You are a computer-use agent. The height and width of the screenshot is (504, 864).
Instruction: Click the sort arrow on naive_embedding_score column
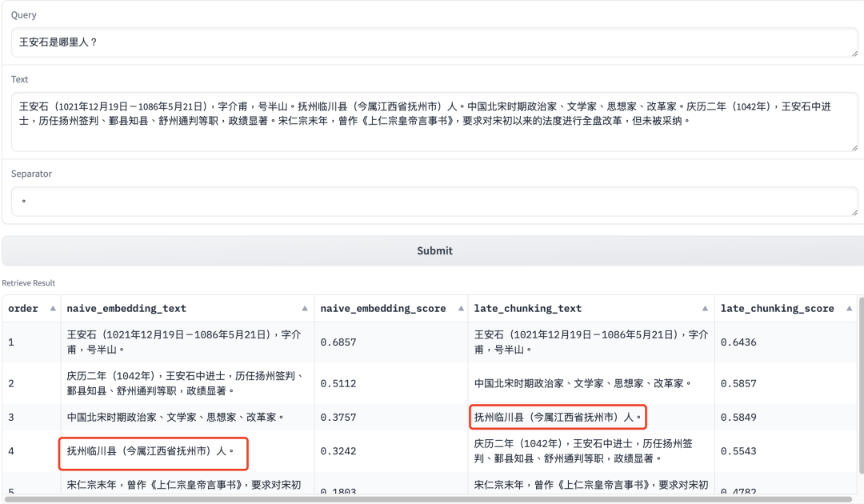tap(462, 308)
